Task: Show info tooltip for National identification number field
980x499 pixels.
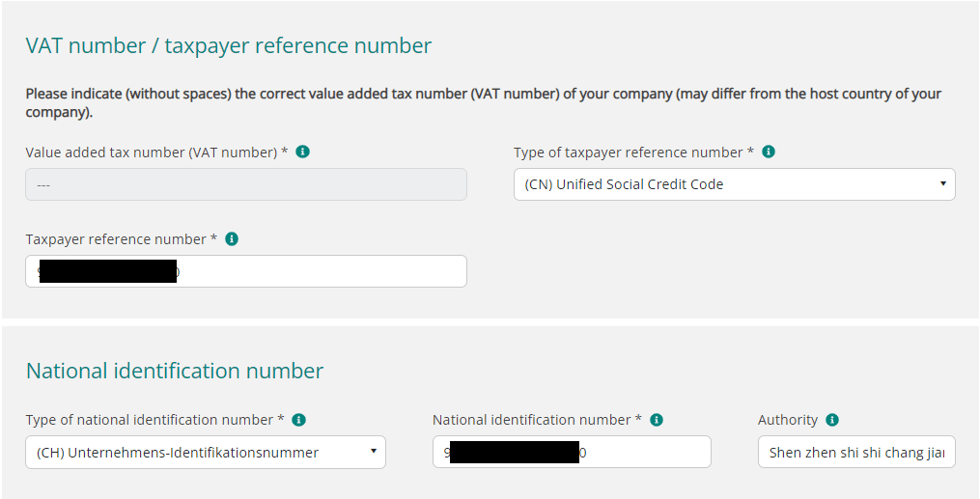Action: pyautogui.click(x=657, y=420)
